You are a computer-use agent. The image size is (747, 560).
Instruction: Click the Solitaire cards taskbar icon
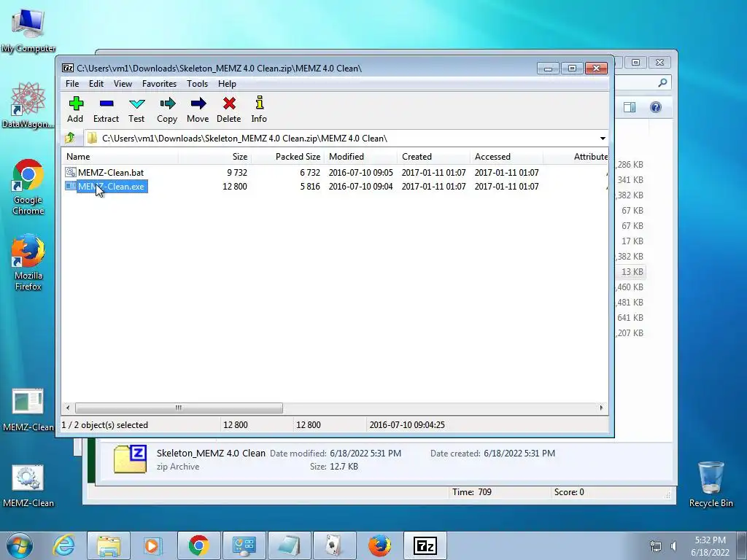(334, 545)
